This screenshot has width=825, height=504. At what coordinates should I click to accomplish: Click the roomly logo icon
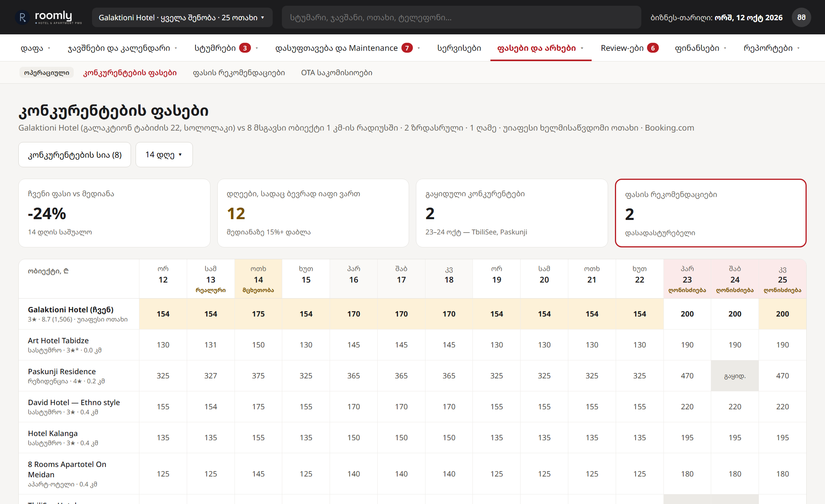tap(22, 18)
